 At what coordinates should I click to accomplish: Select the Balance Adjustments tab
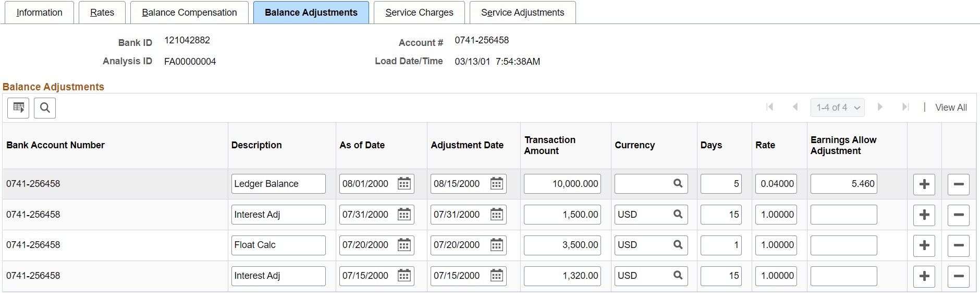coord(311,13)
